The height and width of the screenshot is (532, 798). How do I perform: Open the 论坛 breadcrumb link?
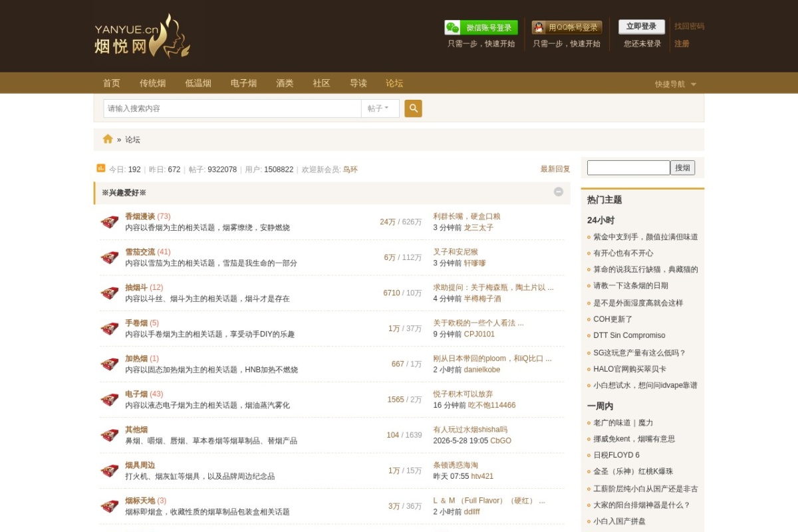(133, 140)
